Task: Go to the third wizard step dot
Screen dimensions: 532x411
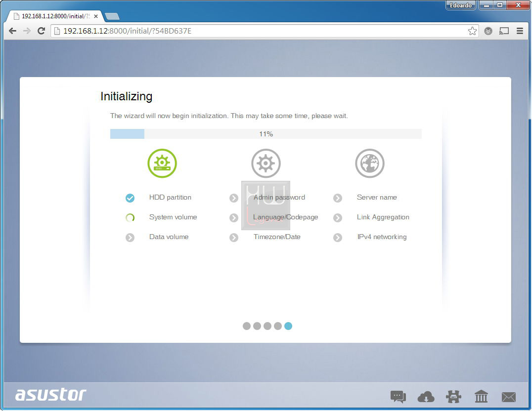Action: [x=267, y=326]
